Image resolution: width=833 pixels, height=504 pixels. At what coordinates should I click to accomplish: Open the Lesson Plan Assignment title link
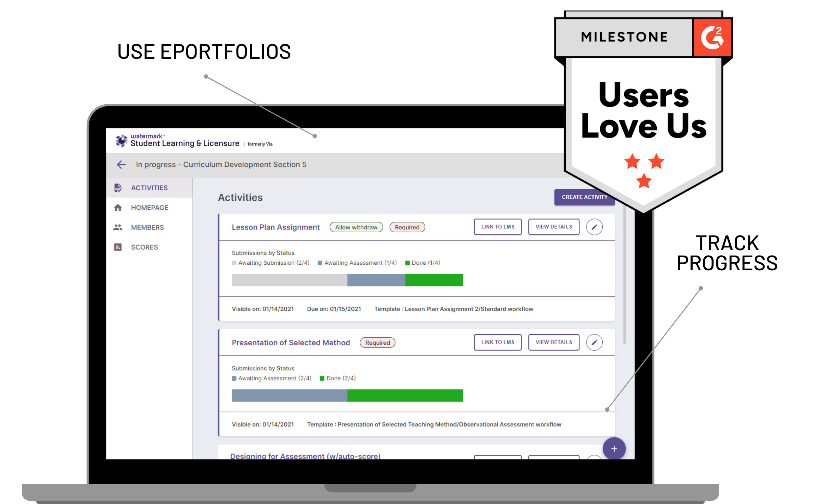coord(275,227)
